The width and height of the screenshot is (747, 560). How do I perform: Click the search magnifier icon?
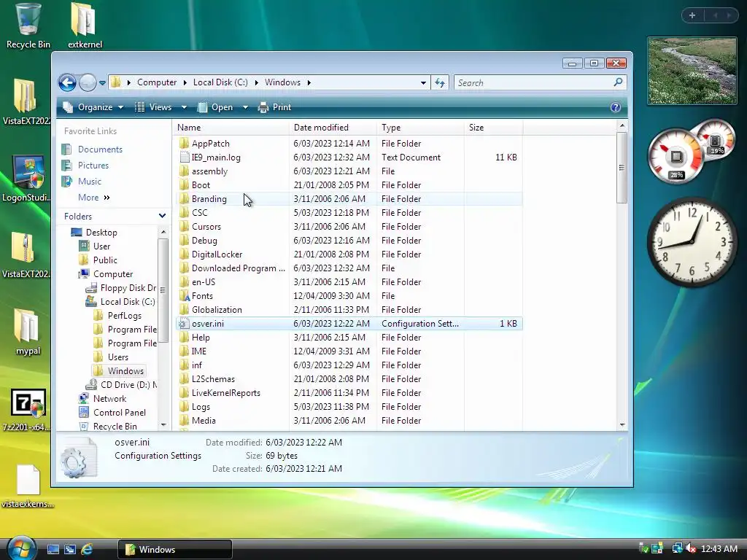(x=619, y=82)
